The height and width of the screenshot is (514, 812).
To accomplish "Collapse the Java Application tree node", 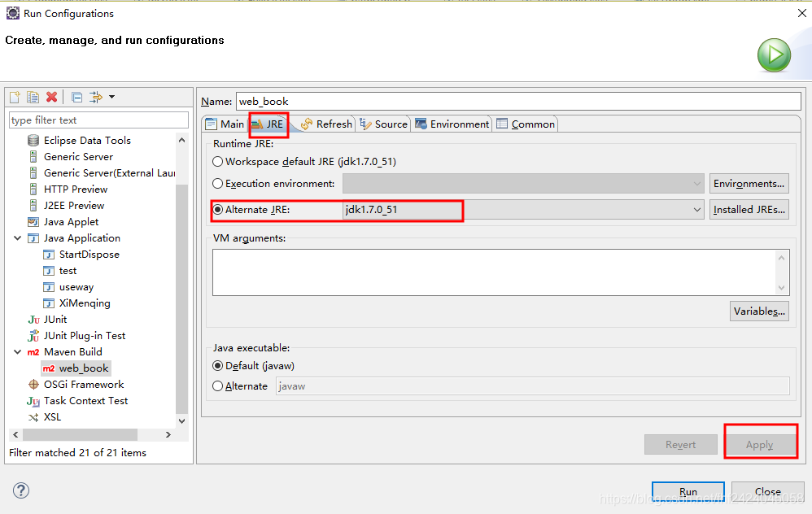I will point(18,238).
